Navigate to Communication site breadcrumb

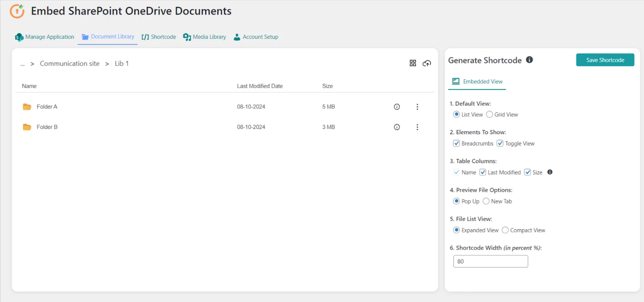coord(70,64)
